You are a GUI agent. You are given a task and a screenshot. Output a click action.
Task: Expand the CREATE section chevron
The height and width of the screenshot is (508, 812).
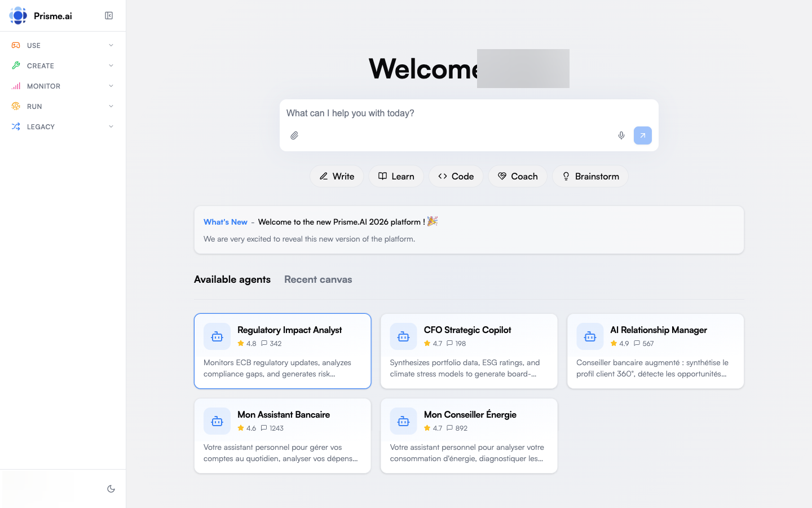(x=111, y=65)
